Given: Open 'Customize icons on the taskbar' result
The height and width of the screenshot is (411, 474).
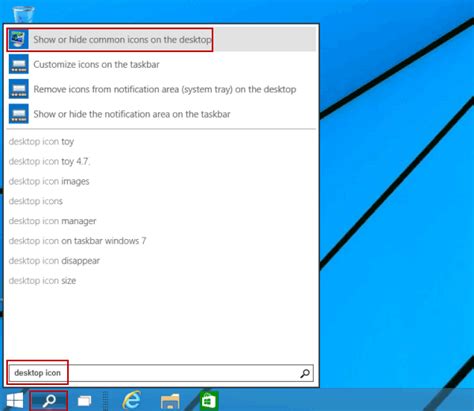Looking at the screenshot, I should coord(161,64).
